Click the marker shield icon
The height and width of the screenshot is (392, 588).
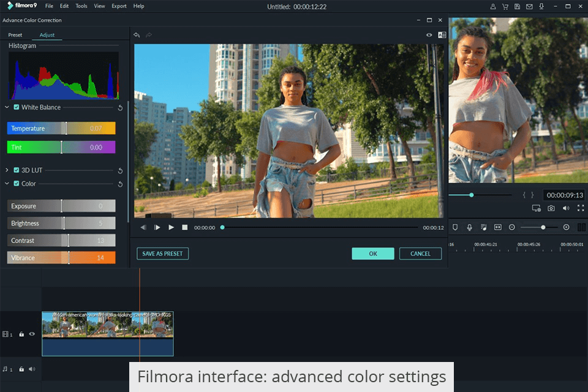pos(455,227)
